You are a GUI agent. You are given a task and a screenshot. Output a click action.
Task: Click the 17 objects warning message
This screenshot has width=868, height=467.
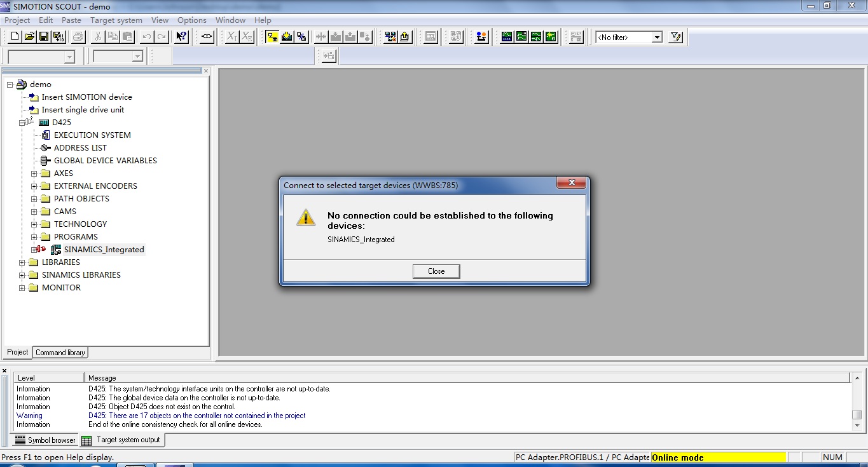(x=197, y=416)
